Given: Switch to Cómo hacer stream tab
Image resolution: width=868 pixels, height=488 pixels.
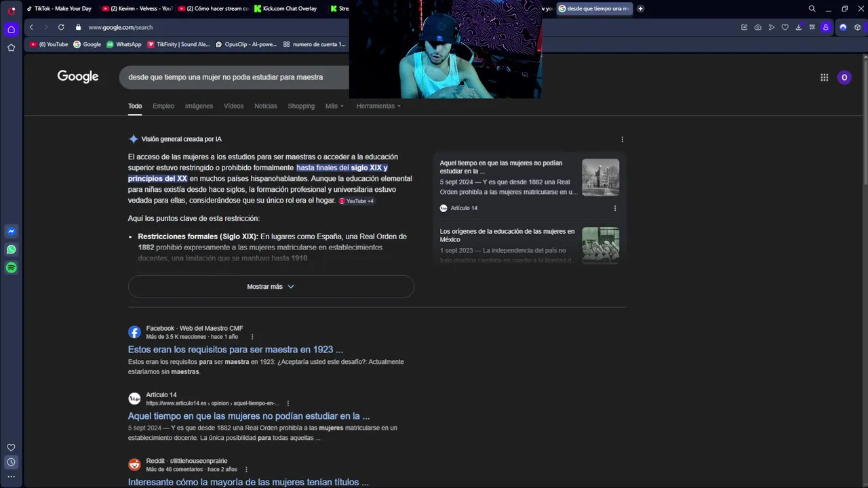Looking at the screenshot, I should [x=214, y=9].
